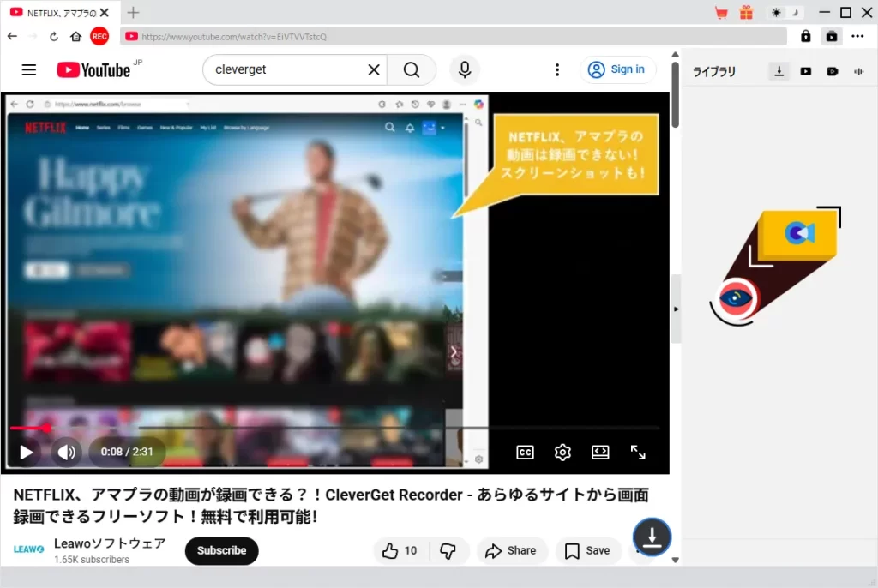Open the shopping cart icon
Screen dimensions: 878x588
721,13
